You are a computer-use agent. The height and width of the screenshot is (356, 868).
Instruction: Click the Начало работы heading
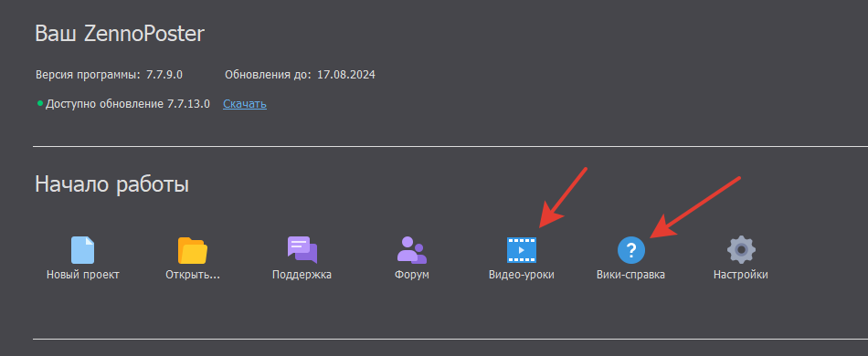point(111,184)
